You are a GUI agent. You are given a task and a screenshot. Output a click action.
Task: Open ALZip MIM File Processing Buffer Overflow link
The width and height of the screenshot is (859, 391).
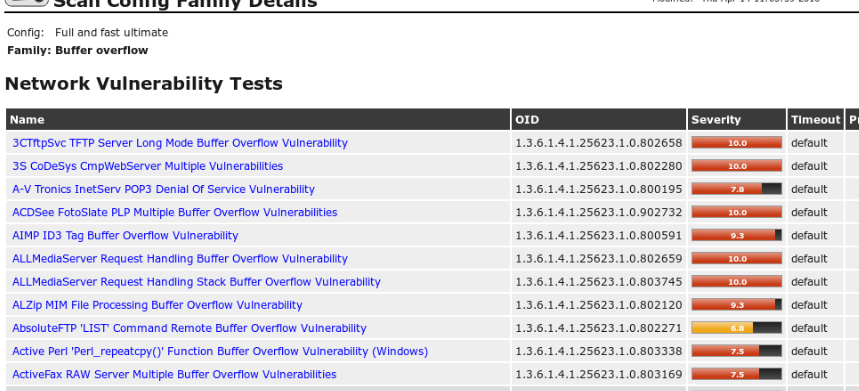click(157, 304)
